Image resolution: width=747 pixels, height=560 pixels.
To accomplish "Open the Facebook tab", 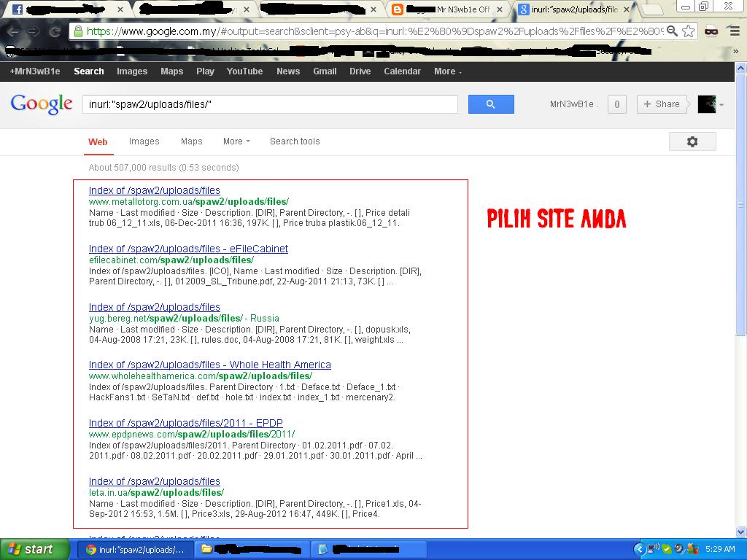I will (x=64, y=9).
